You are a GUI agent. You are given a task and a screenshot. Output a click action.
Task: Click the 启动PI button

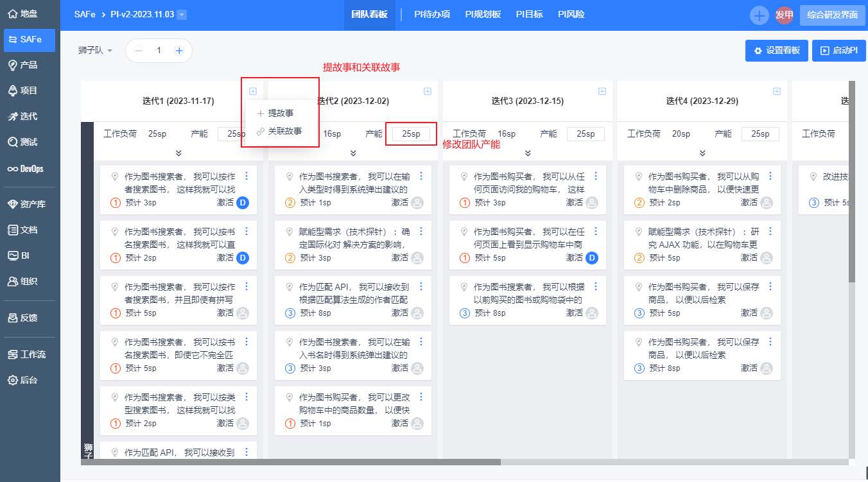[838, 51]
